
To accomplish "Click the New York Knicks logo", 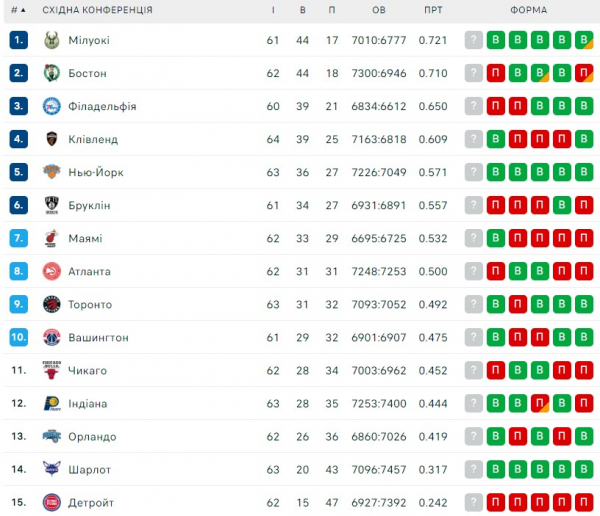I will pos(52,172).
